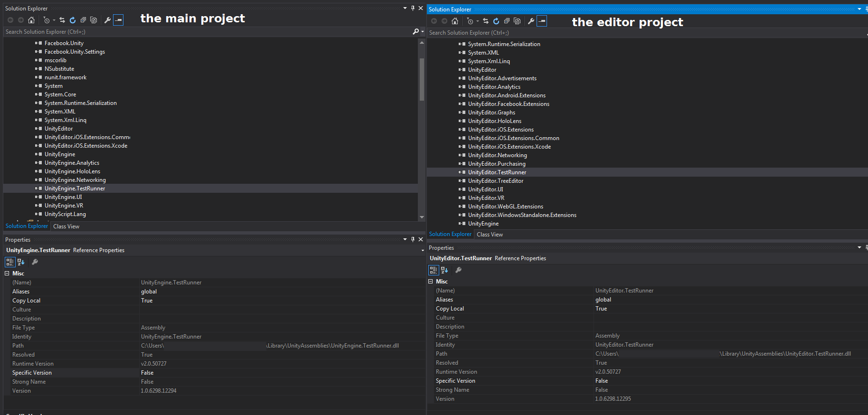This screenshot has height=415, width=868.
Task: Open window position menu of main Solution Explorer
Action: (x=405, y=8)
